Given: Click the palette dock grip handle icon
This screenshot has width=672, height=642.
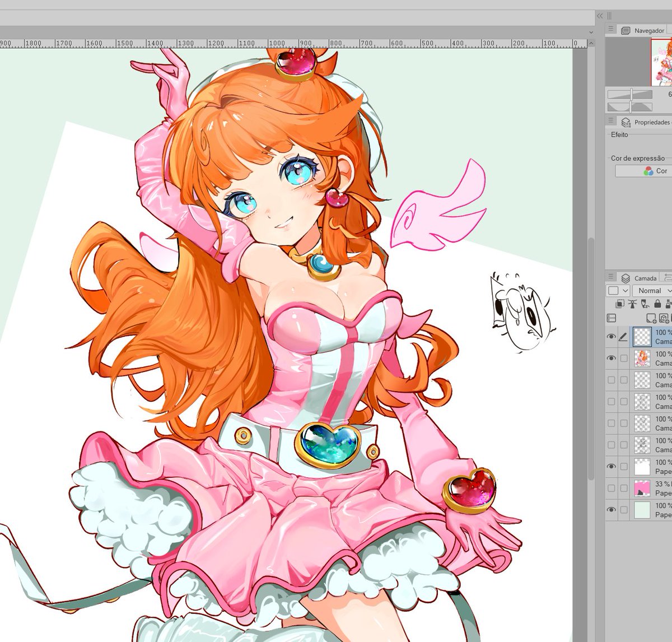Looking at the screenshot, I should 609,16.
